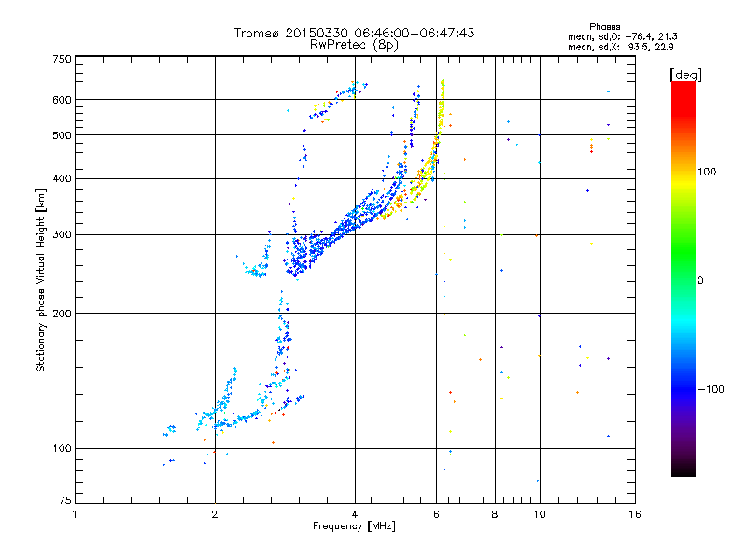Click the colorbar '-100' tick label
The height and width of the screenshot is (560, 747).
tap(711, 389)
